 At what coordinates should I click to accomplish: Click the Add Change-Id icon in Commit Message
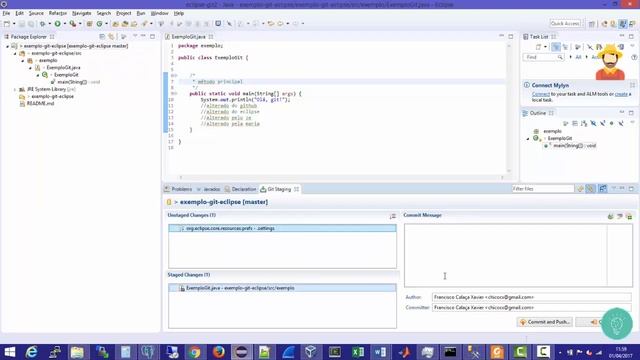pos(629,216)
